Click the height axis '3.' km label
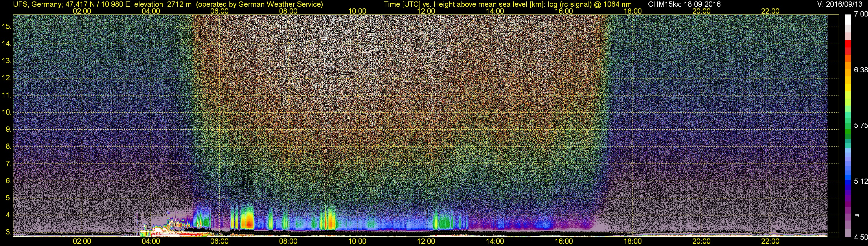The width and height of the screenshot is (868, 246). point(8,232)
